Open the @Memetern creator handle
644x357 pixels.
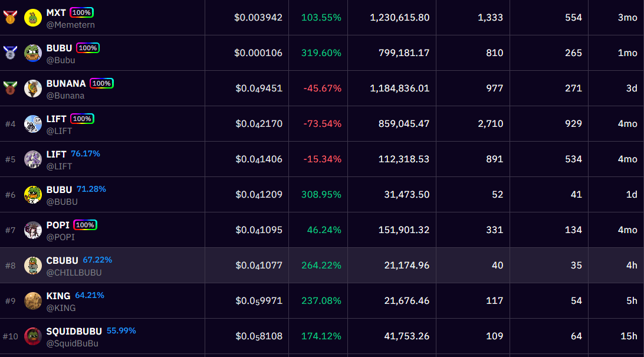tap(70, 25)
